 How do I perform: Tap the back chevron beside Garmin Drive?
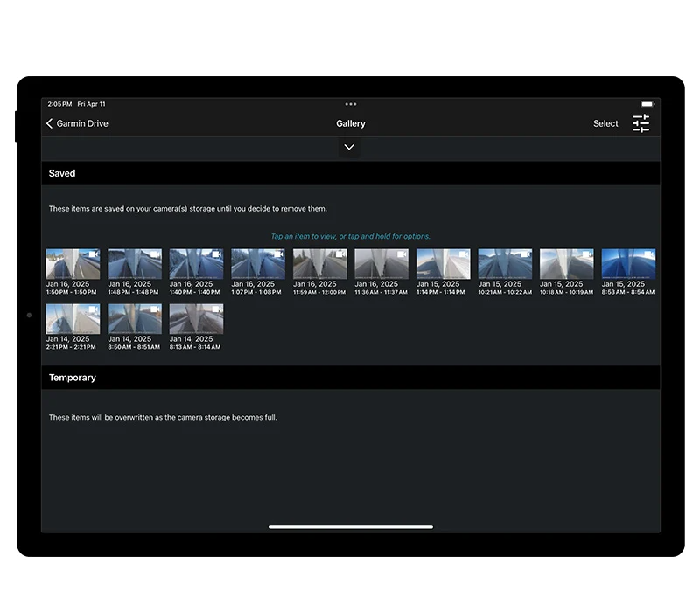pos(49,123)
